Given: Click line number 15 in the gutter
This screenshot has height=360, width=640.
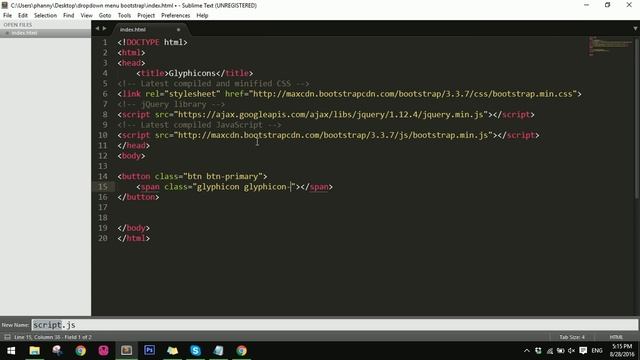Looking at the screenshot, I should (103, 187).
